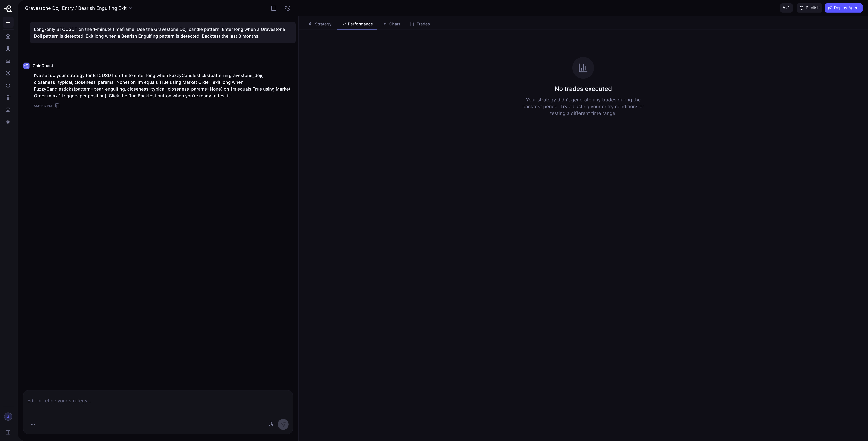The width and height of the screenshot is (868, 441).
Task: Click the V.1 version badge
Action: click(786, 8)
